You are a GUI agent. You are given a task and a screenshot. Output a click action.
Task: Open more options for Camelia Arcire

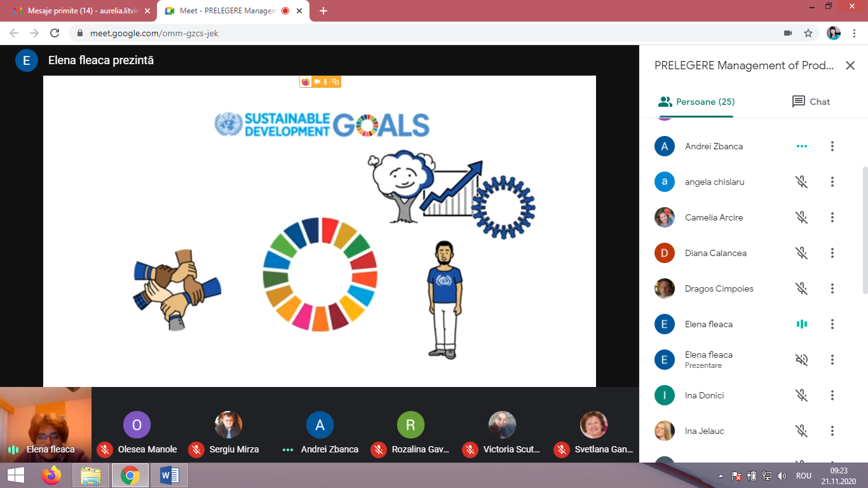(x=832, y=217)
